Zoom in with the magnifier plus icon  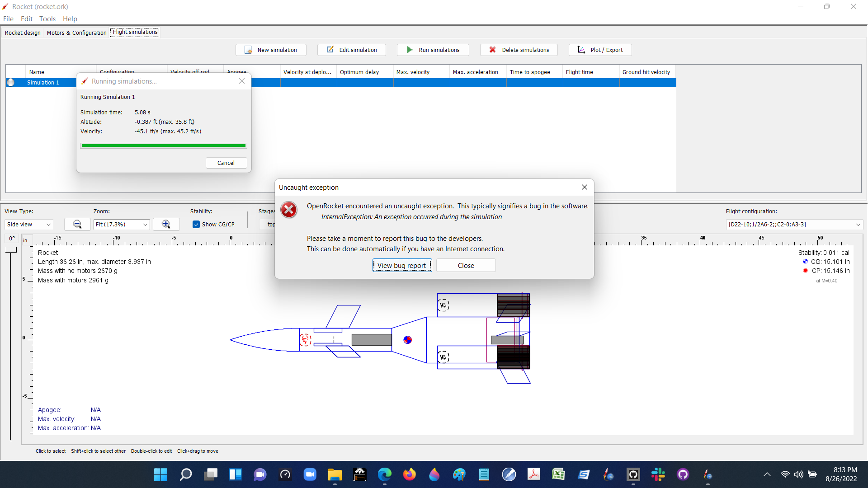tap(166, 224)
